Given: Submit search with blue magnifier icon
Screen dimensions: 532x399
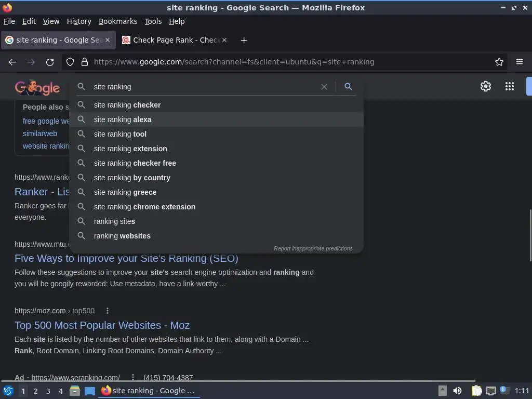Looking at the screenshot, I should [348, 87].
